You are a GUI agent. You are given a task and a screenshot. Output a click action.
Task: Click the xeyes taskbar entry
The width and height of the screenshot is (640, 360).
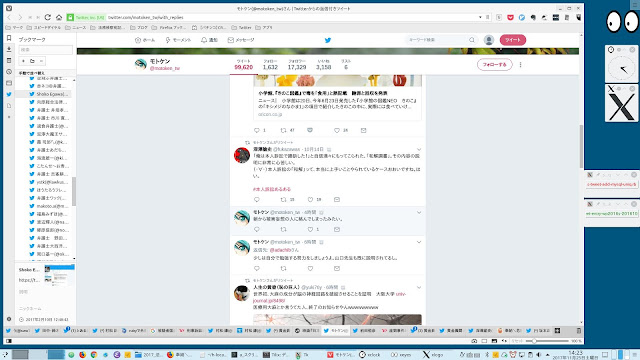coord(401,355)
